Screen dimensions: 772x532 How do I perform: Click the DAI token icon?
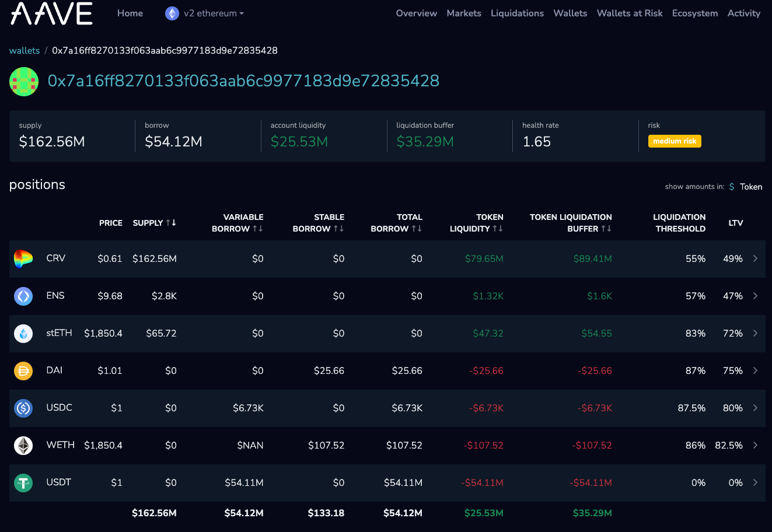click(23, 370)
